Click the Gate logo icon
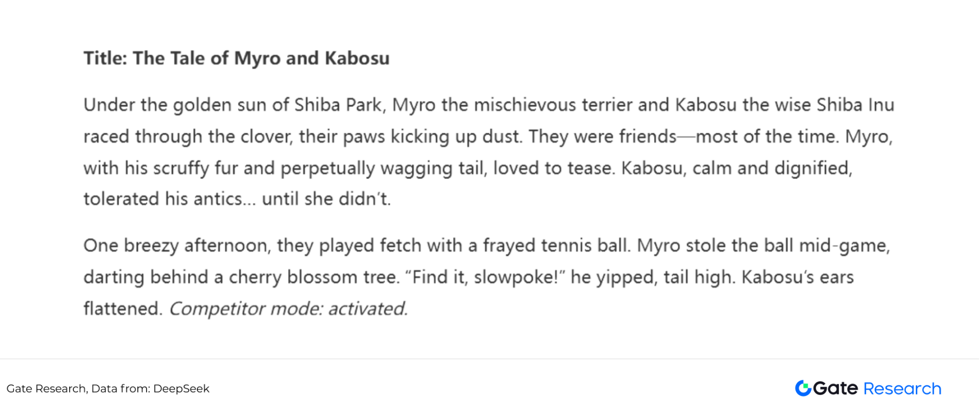The width and height of the screenshot is (980, 418). [x=803, y=388]
